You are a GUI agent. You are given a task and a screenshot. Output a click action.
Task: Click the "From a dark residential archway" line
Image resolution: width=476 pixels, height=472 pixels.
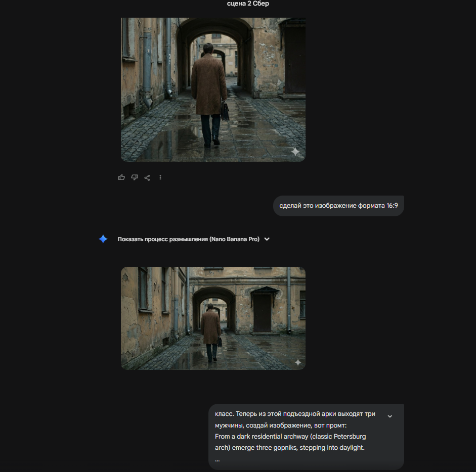(290, 436)
